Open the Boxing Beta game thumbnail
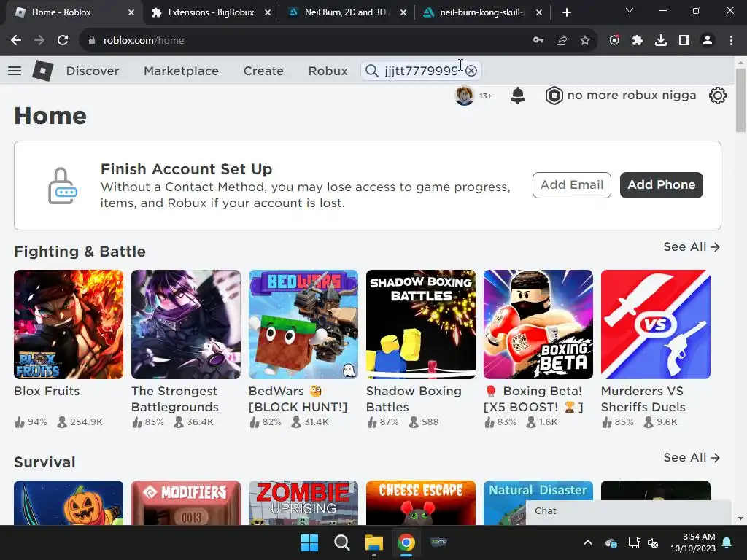This screenshot has height=560, width=747. [x=538, y=324]
